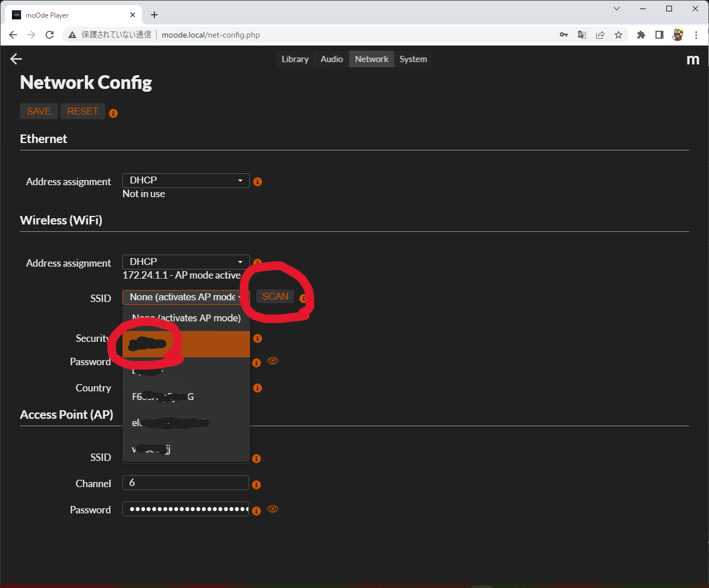Click the browser forward button
This screenshot has height=588, width=709.
pyautogui.click(x=31, y=35)
